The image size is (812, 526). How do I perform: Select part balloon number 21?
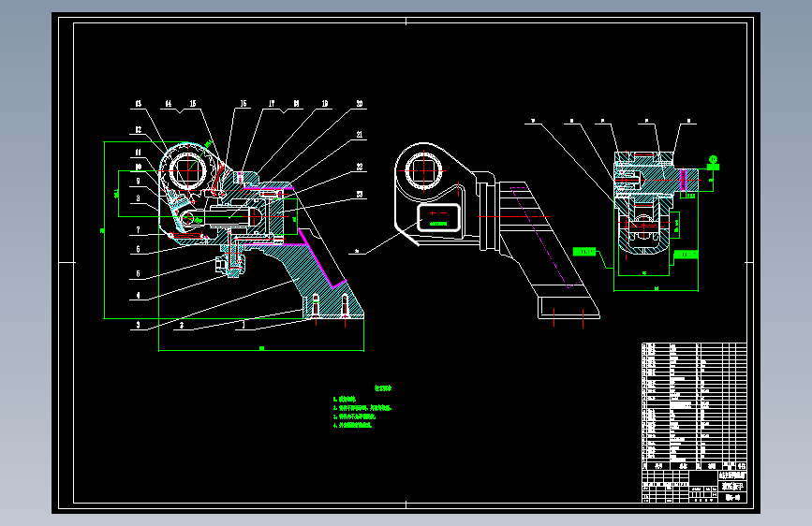[x=360, y=135]
